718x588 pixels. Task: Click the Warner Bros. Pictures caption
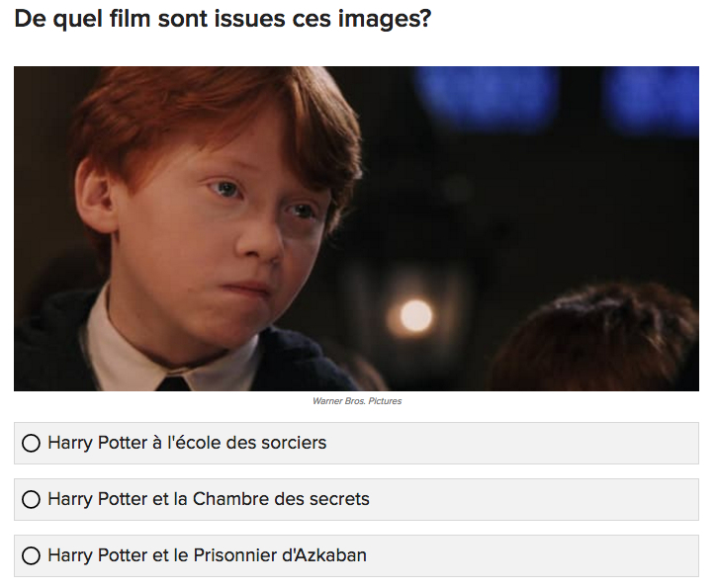pyautogui.click(x=357, y=401)
